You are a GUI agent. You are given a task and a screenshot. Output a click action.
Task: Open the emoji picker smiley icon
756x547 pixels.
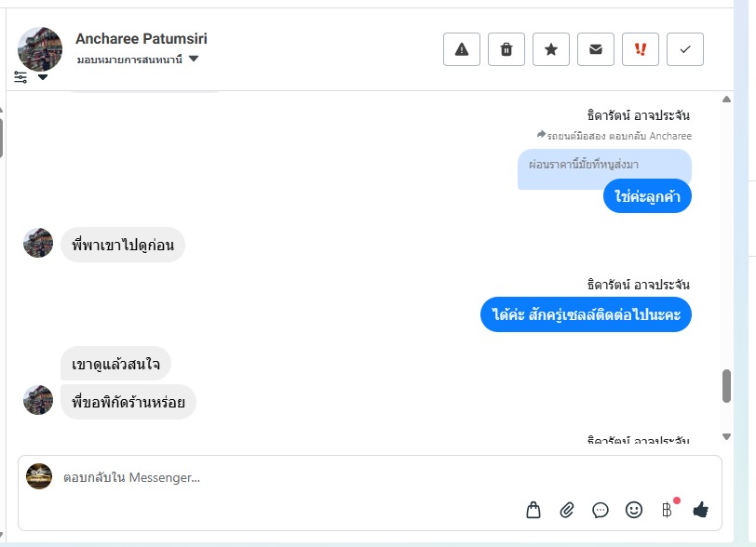[x=634, y=510]
